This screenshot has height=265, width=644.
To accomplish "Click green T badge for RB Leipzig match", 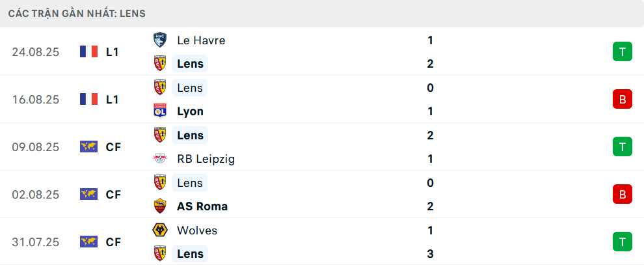I will [622, 147].
